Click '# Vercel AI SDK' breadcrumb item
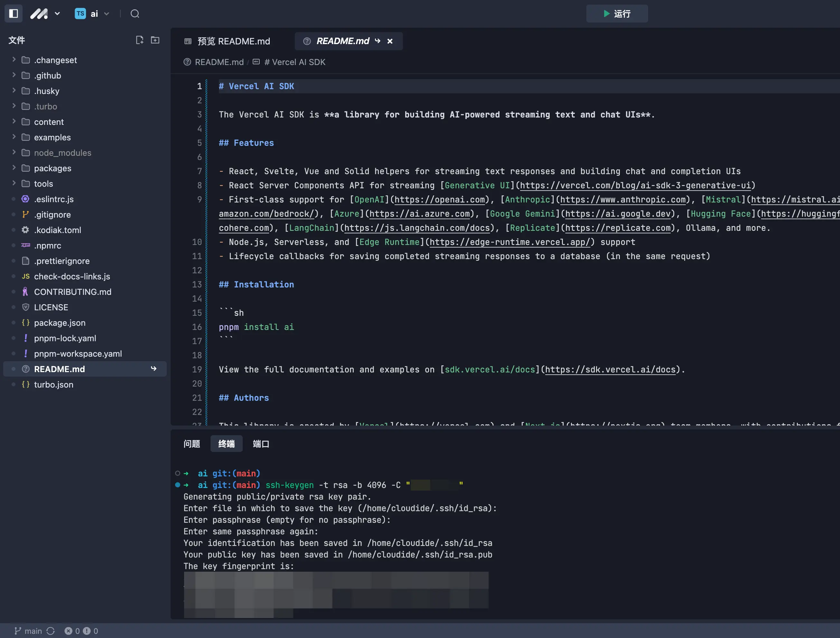 (295, 62)
